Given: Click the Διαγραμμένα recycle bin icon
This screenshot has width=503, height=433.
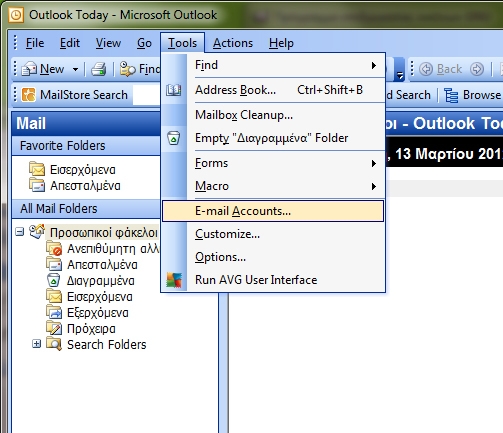Looking at the screenshot, I should point(54,280).
